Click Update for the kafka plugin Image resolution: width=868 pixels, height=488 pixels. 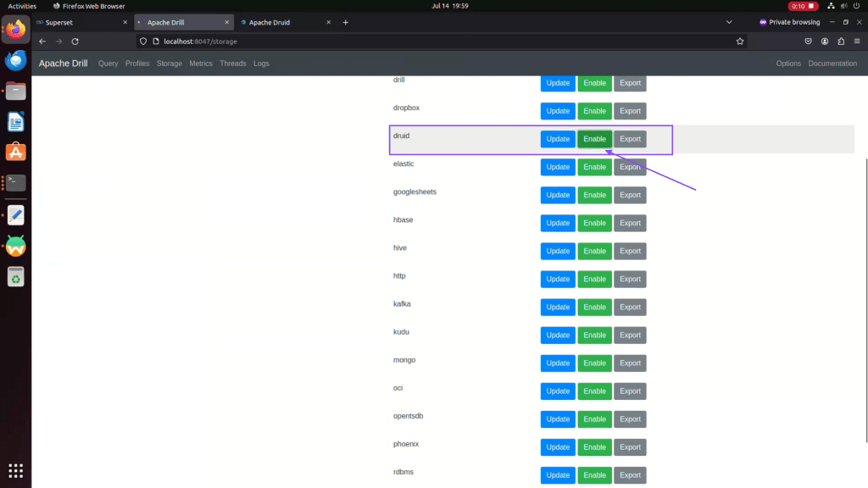(558, 307)
